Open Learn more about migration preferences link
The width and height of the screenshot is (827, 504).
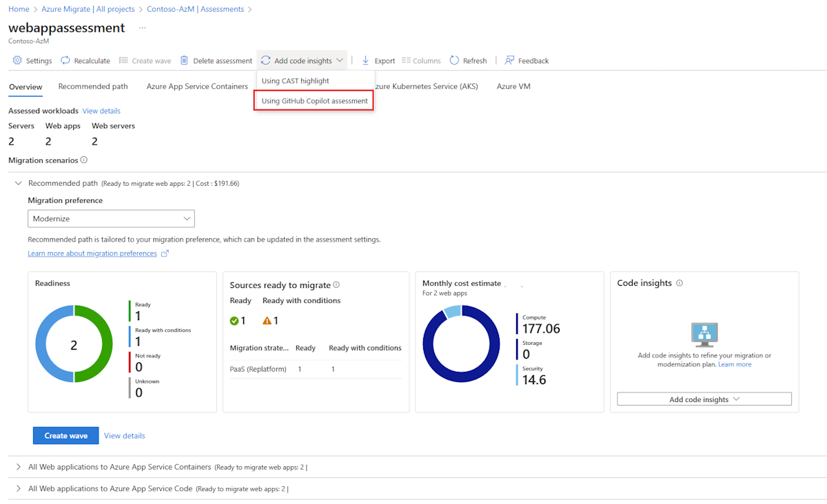tap(92, 253)
